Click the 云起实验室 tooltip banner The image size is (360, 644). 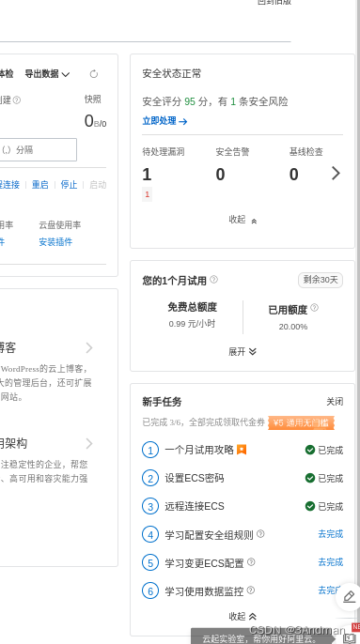263,636
